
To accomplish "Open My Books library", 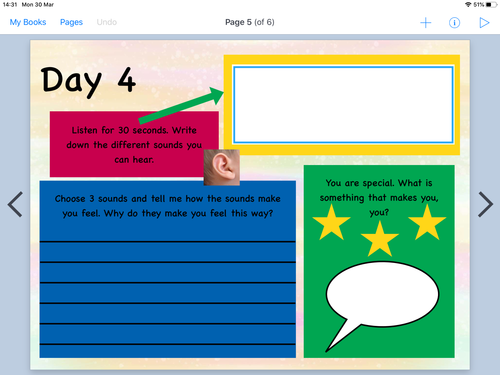I will 28,22.
